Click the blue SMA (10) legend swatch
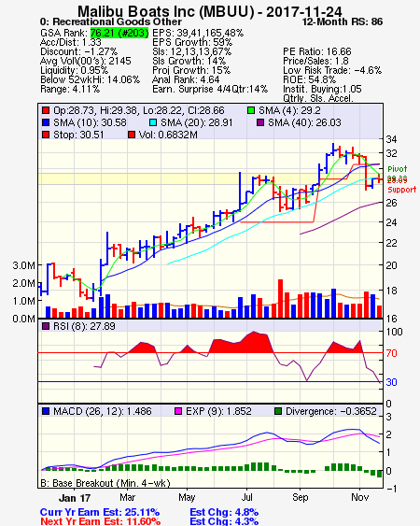 click(x=46, y=122)
